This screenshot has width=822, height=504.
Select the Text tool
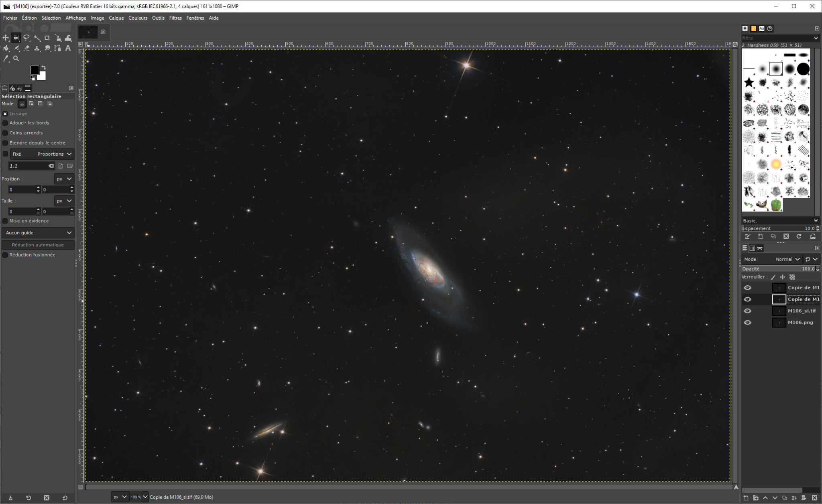(68, 48)
